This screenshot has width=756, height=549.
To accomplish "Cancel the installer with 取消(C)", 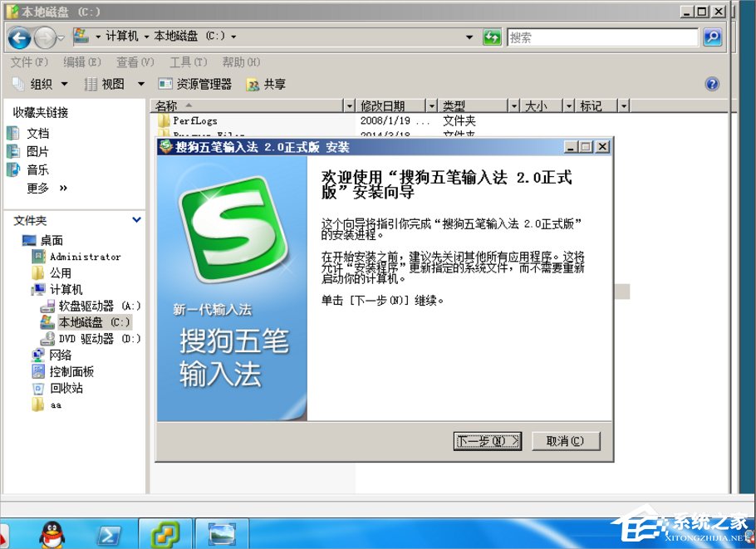I will (x=566, y=441).
